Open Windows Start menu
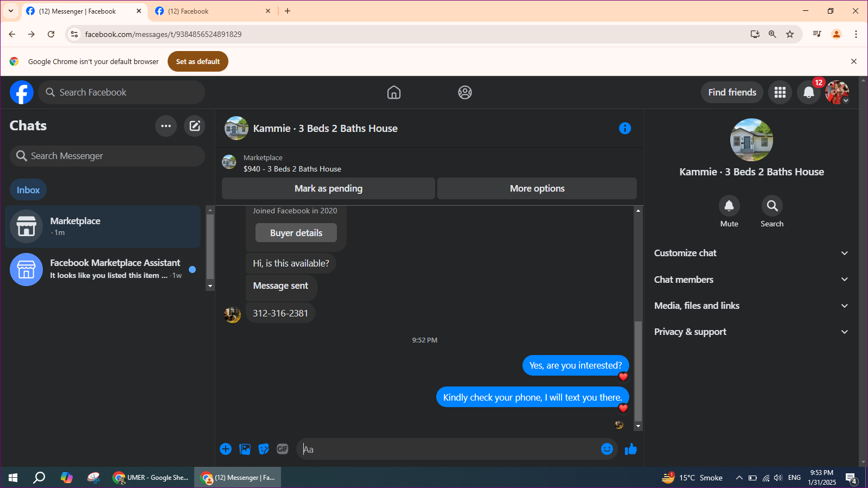Screen dimensions: 868x488 pos(13,478)
